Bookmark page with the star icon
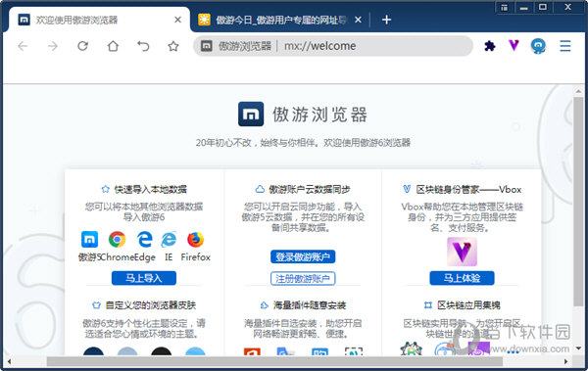The image size is (588, 371). tap(172, 46)
